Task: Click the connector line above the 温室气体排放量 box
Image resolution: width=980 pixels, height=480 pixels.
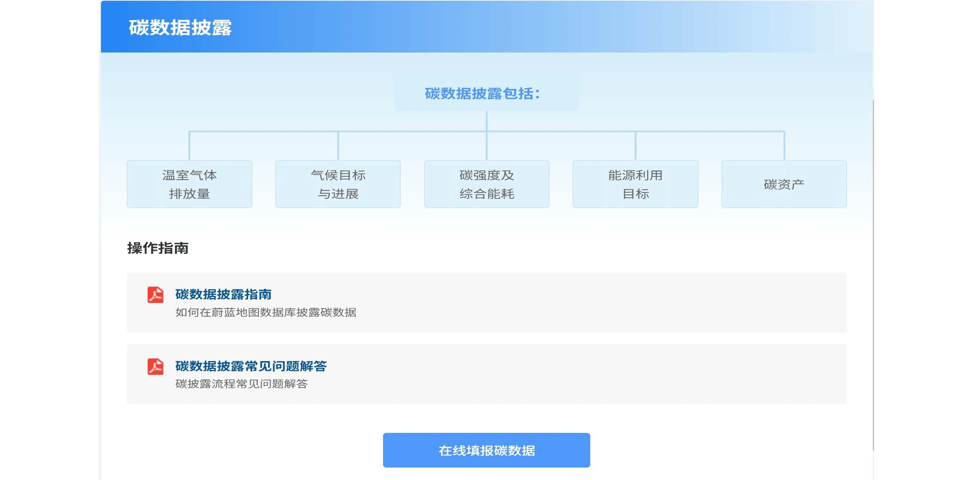Action: coord(190,146)
